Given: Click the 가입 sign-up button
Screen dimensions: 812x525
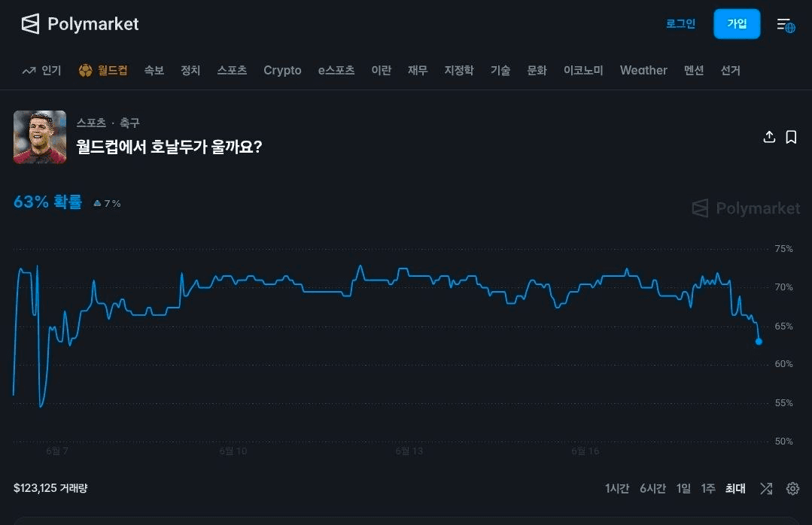Looking at the screenshot, I should pyautogui.click(x=737, y=24).
